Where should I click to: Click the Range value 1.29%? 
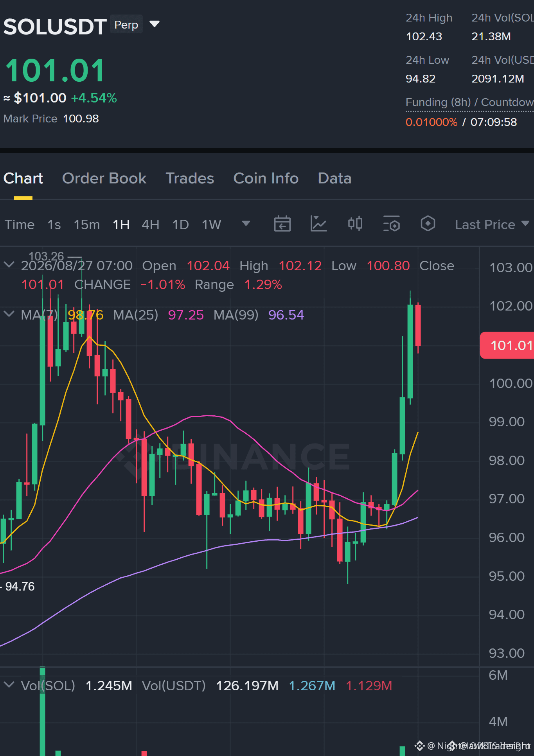click(x=263, y=285)
